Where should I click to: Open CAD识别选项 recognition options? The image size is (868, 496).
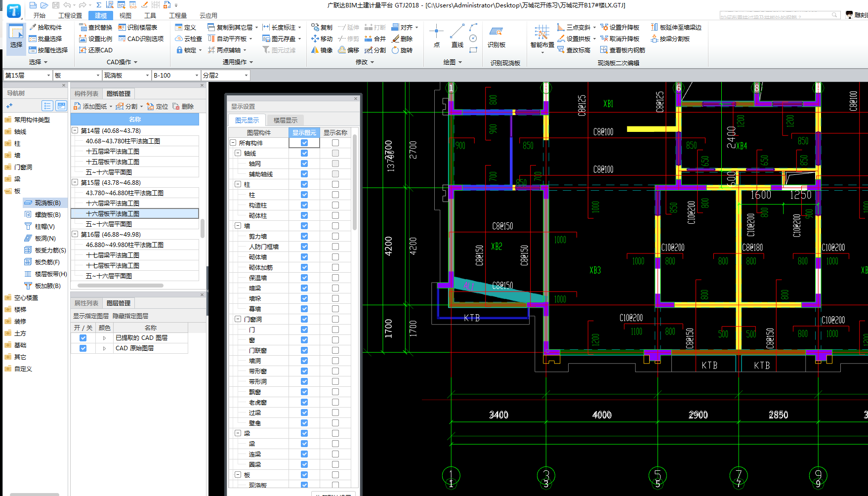tap(141, 39)
